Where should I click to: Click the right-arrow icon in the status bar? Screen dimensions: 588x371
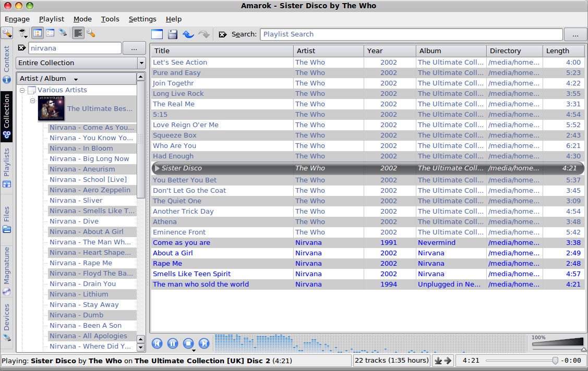point(448,361)
